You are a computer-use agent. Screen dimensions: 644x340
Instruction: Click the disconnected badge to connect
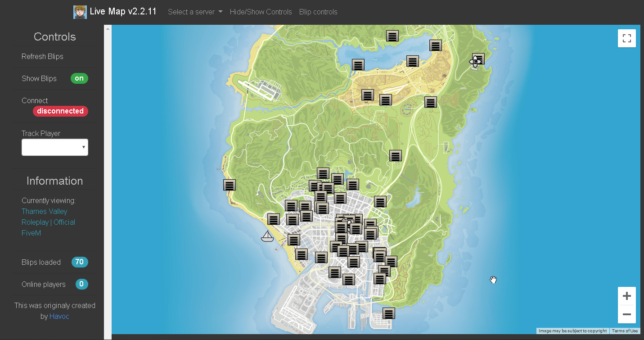tap(60, 111)
